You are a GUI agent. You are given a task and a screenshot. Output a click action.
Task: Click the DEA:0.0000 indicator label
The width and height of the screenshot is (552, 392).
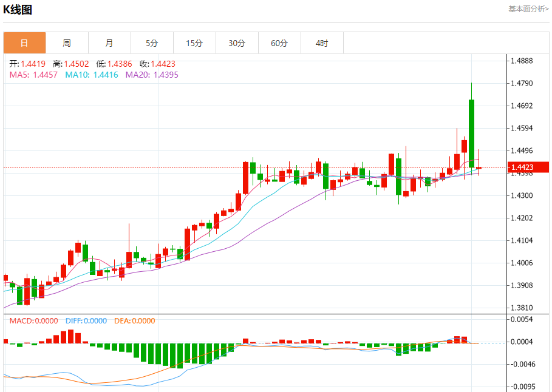pos(134,320)
